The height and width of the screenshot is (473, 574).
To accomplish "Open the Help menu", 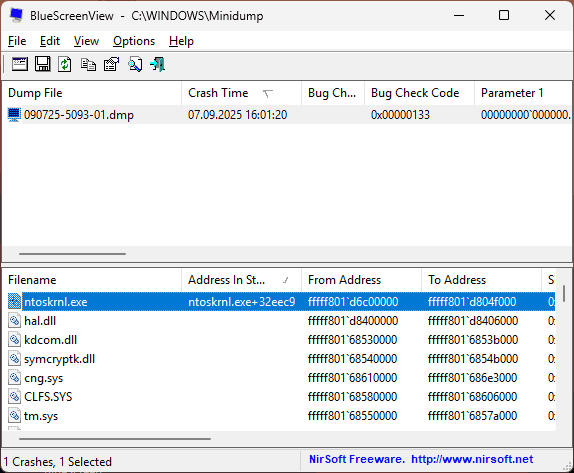I will [x=181, y=41].
